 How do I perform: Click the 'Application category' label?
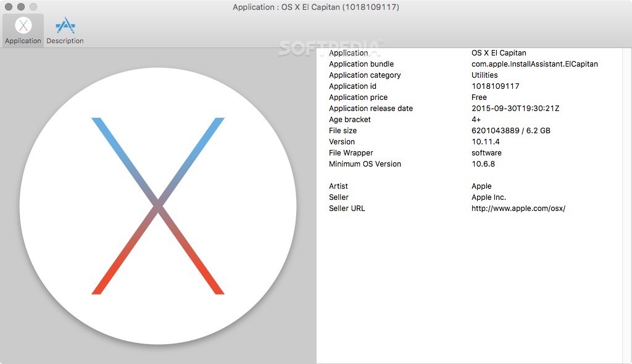(x=365, y=75)
